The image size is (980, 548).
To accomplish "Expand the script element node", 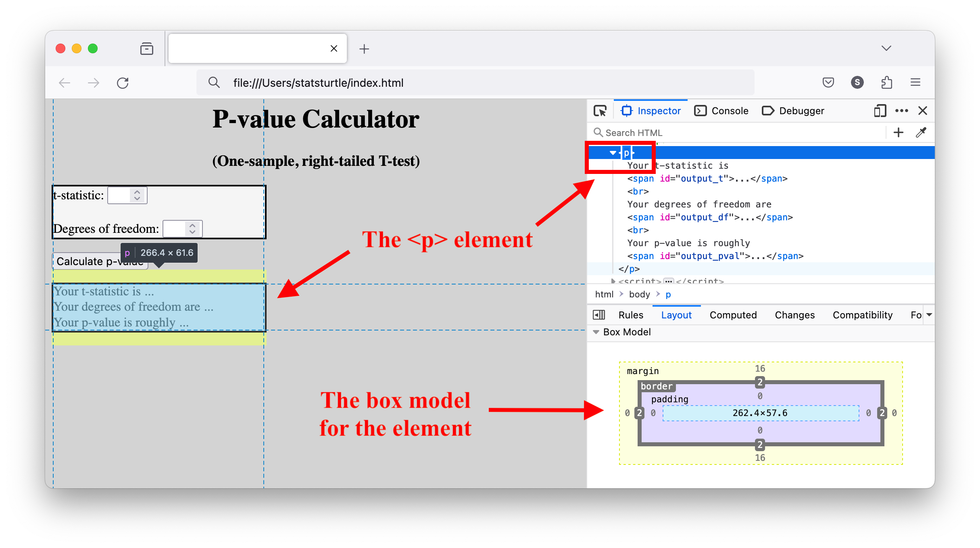I will pyautogui.click(x=613, y=281).
